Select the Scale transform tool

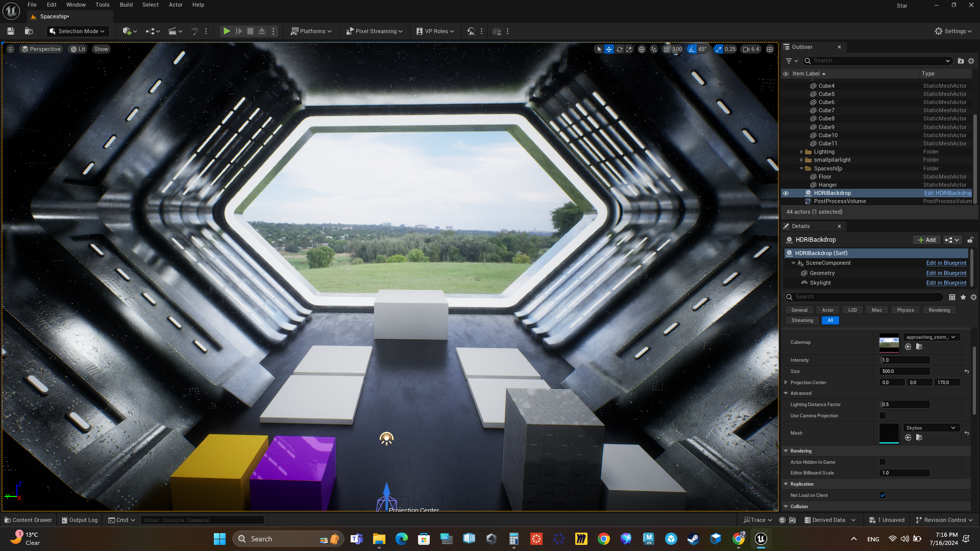coord(629,49)
